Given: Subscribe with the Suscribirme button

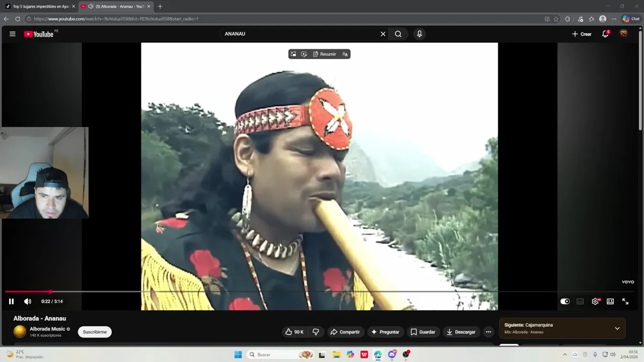Looking at the screenshot, I should tap(95, 332).
